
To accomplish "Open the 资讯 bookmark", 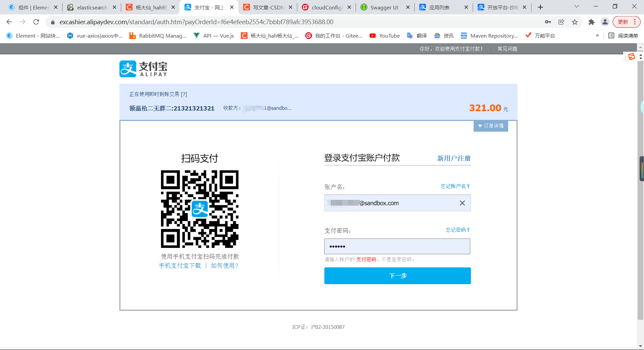I will 444,36.
